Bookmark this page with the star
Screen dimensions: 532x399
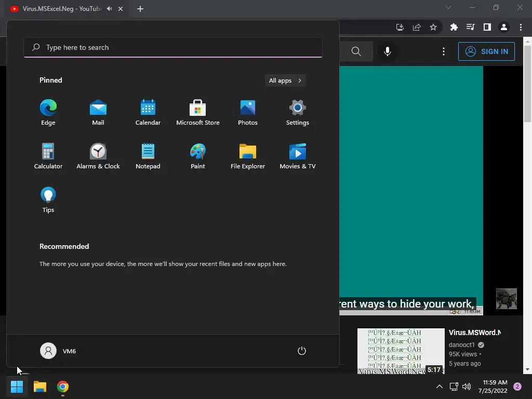(x=433, y=27)
